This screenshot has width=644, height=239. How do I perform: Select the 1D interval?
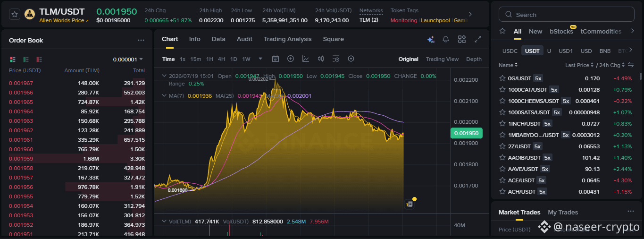tap(234, 59)
